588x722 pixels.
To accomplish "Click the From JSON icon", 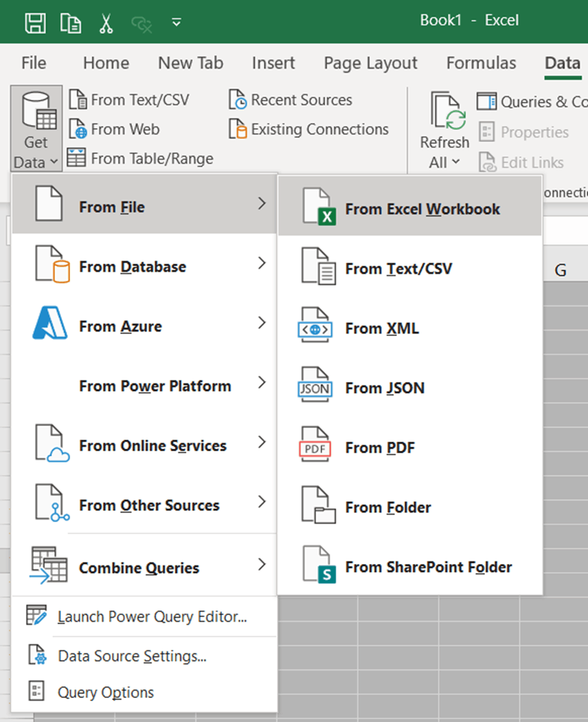I will pos(315,385).
